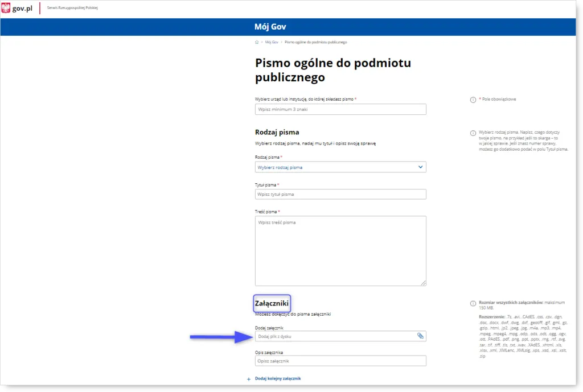Click the Pole obowiązkowe note text
583x392 pixels.
pos(498,99)
